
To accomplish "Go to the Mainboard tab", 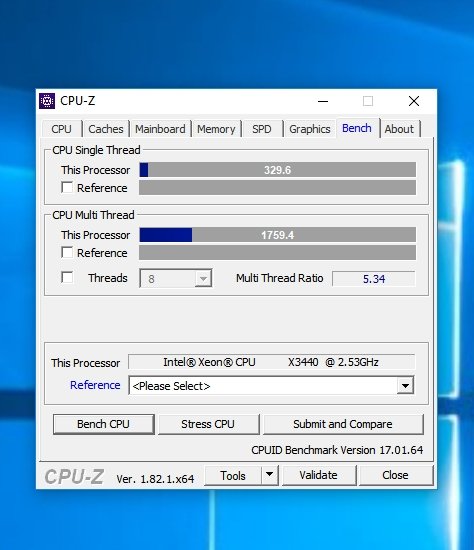I will point(160,129).
